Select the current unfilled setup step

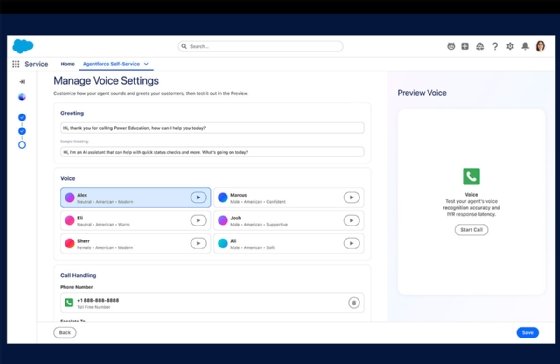point(22,145)
